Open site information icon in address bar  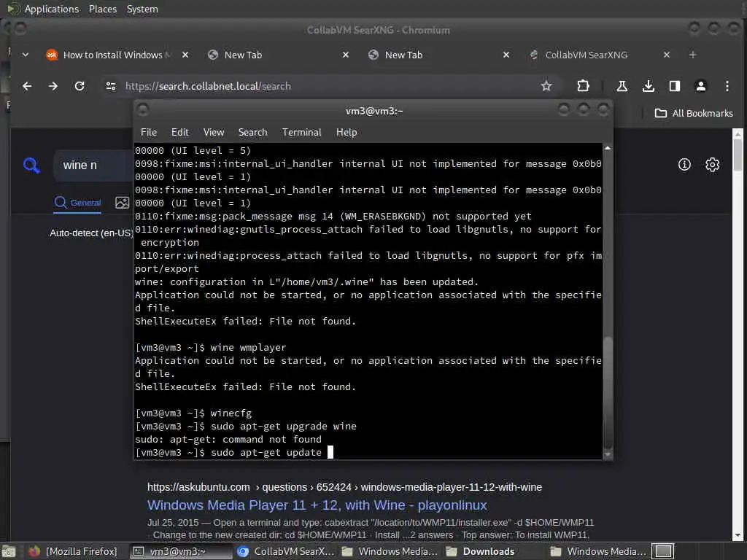111,86
